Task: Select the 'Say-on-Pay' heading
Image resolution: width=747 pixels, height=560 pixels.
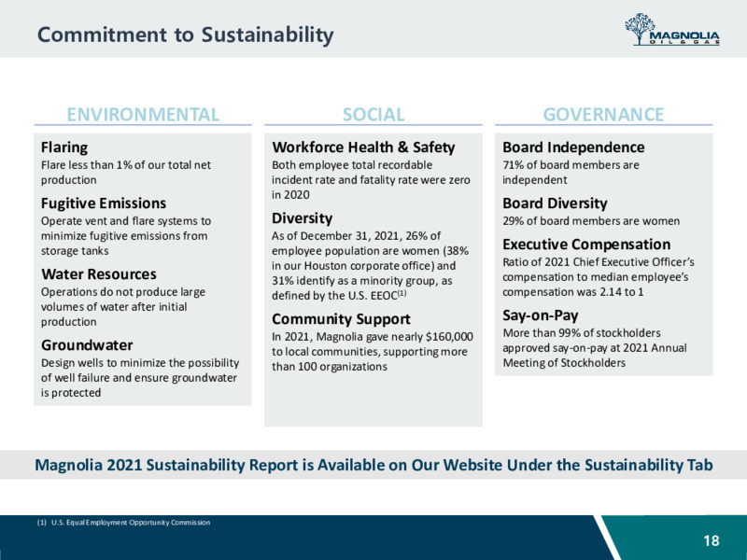Action: click(541, 315)
